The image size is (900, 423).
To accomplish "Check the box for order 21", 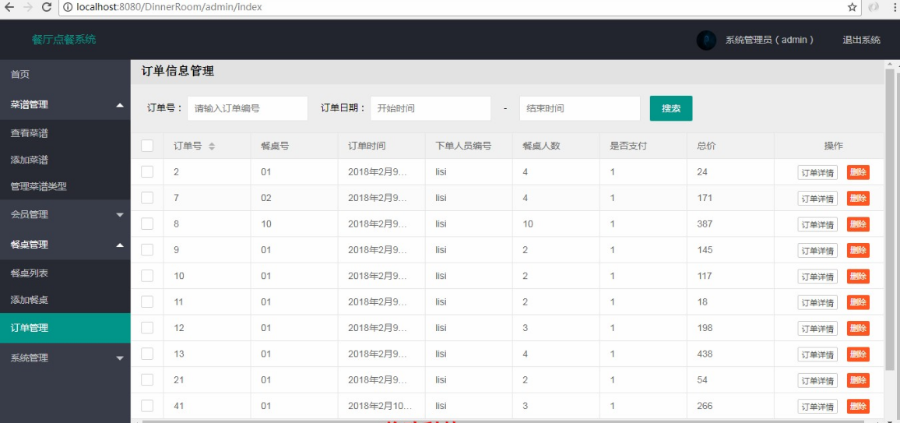I will pos(148,380).
